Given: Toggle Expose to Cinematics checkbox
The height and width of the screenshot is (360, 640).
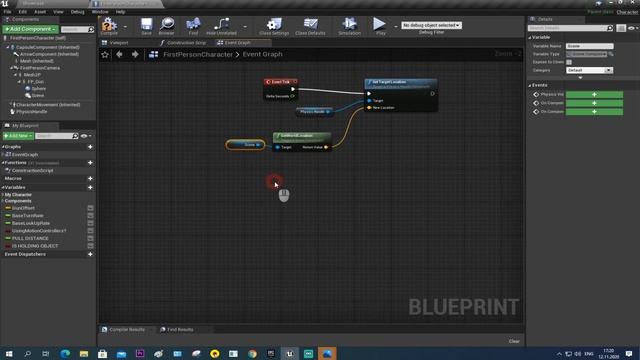Looking at the screenshot, I should 569,62.
